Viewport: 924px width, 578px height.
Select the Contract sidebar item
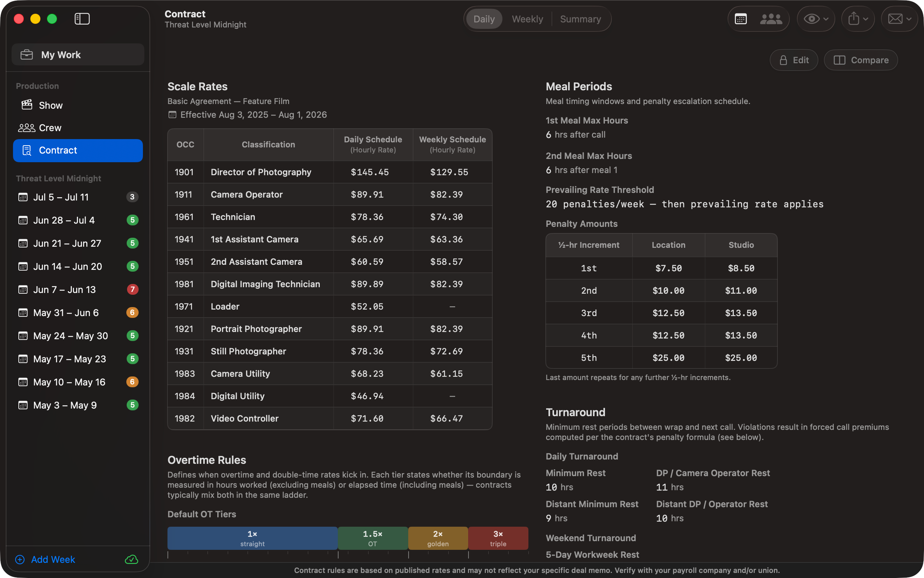[x=78, y=150]
